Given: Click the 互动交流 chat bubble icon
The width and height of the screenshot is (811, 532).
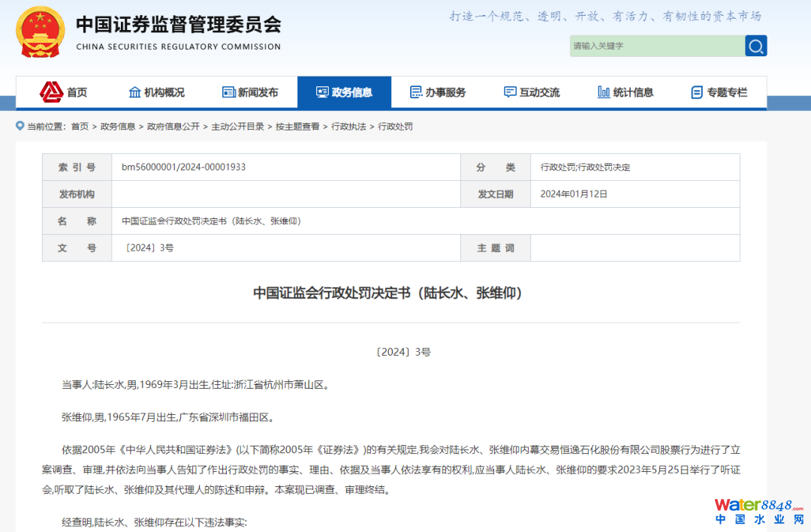Looking at the screenshot, I should click(x=510, y=92).
